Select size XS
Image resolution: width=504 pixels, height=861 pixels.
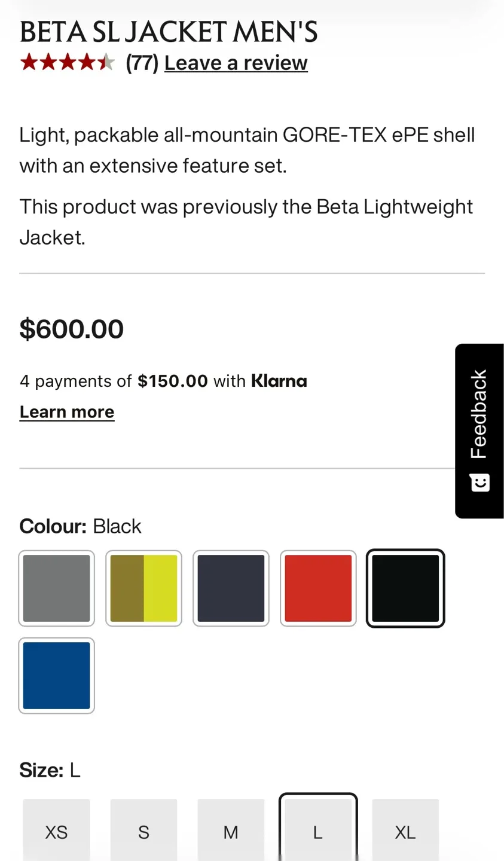point(56,832)
